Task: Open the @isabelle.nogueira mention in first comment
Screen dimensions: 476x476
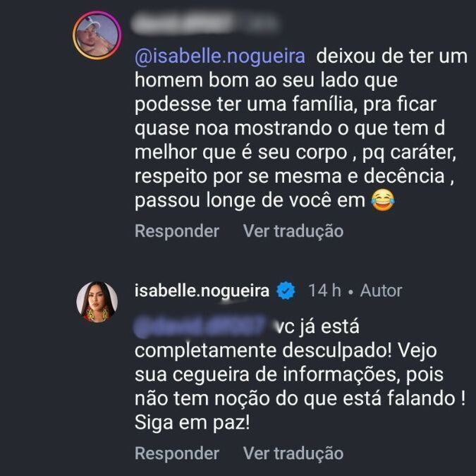Action: click(219, 56)
